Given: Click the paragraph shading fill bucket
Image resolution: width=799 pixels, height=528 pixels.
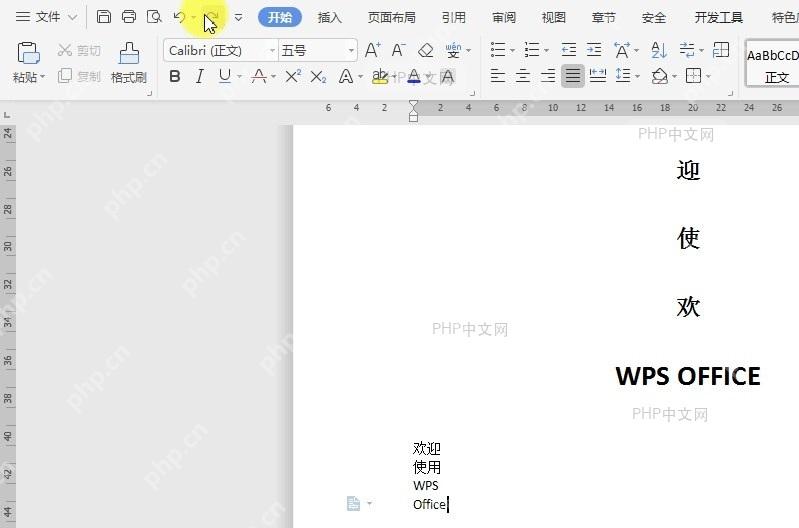Looking at the screenshot, I should [660, 76].
